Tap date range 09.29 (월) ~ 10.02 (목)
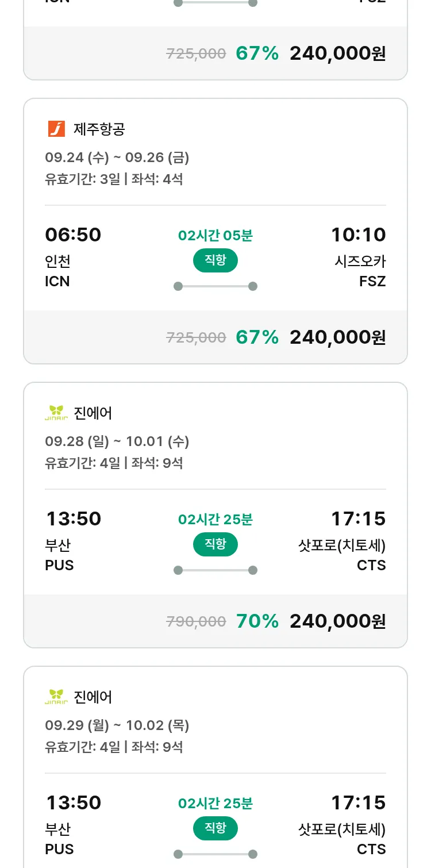Image resolution: width=431 pixels, height=868 pixels. click(117, 725)
